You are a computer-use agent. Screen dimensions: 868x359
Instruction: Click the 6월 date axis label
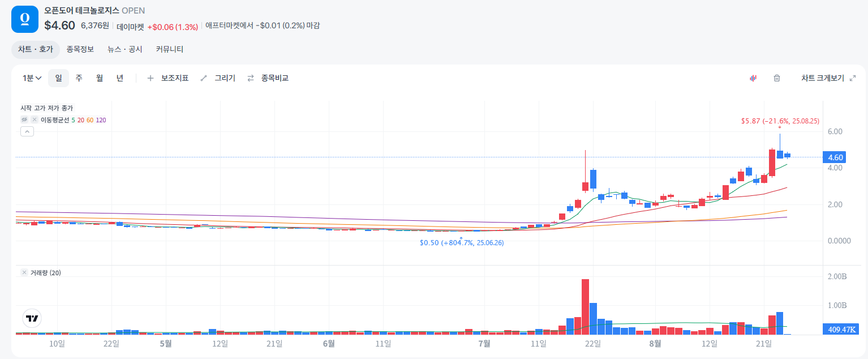(x=329, y=344)
